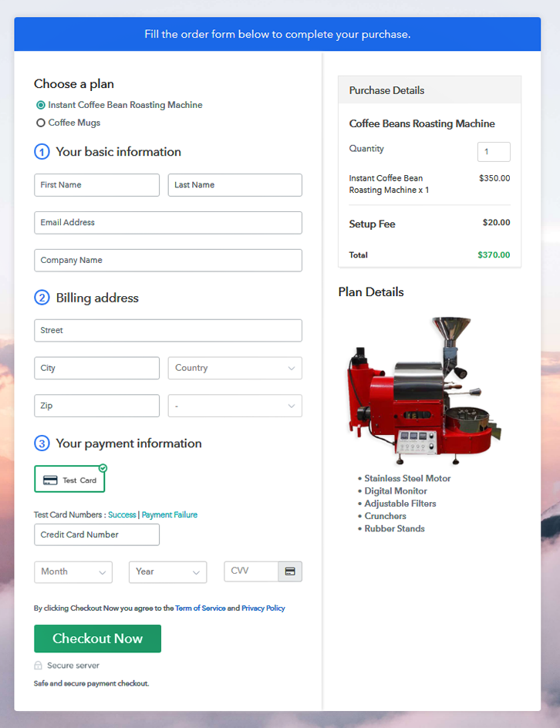The width and height of the screenshot is (560, 728).
Task: Click the $370.00 total amount
Action: click(494, 255)
